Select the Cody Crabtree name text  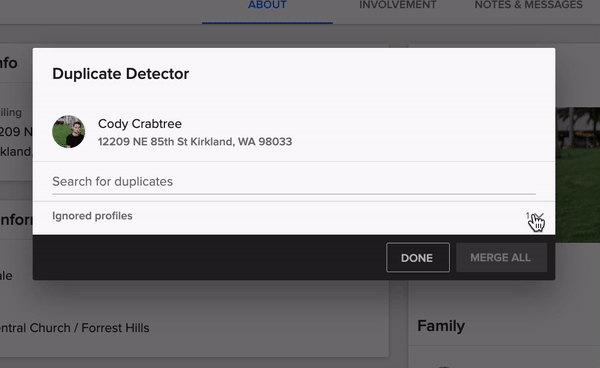point(140,124)
